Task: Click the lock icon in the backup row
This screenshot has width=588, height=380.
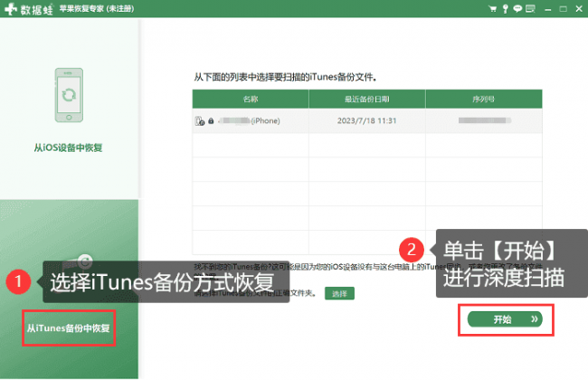Action: [x=211, y=121]
